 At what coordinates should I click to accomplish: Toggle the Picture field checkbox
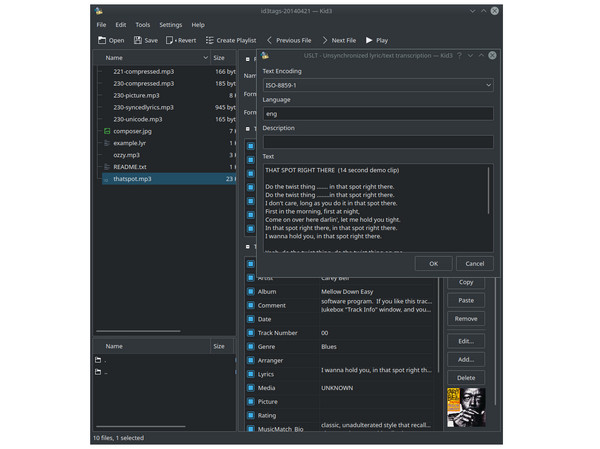251,402
